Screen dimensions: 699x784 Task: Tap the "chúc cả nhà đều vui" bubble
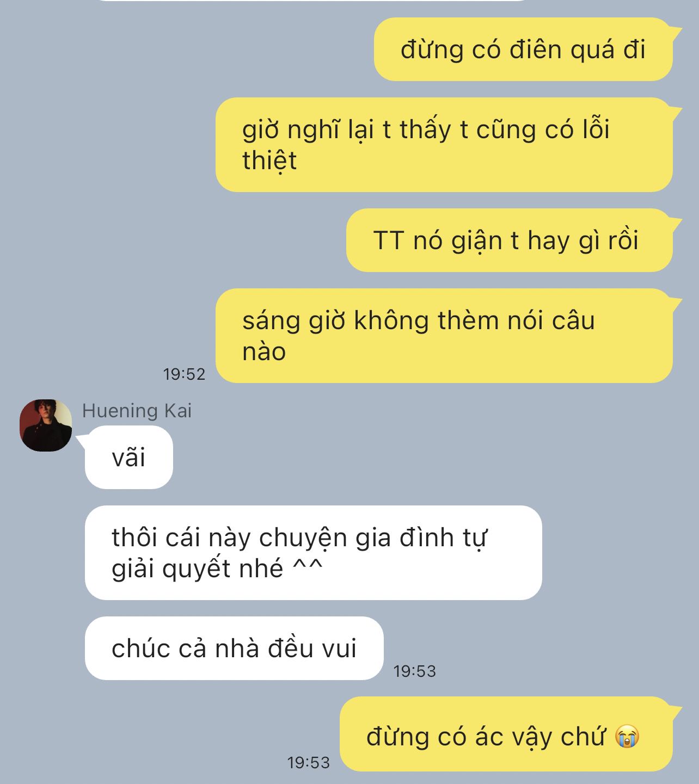pos(234,648)
